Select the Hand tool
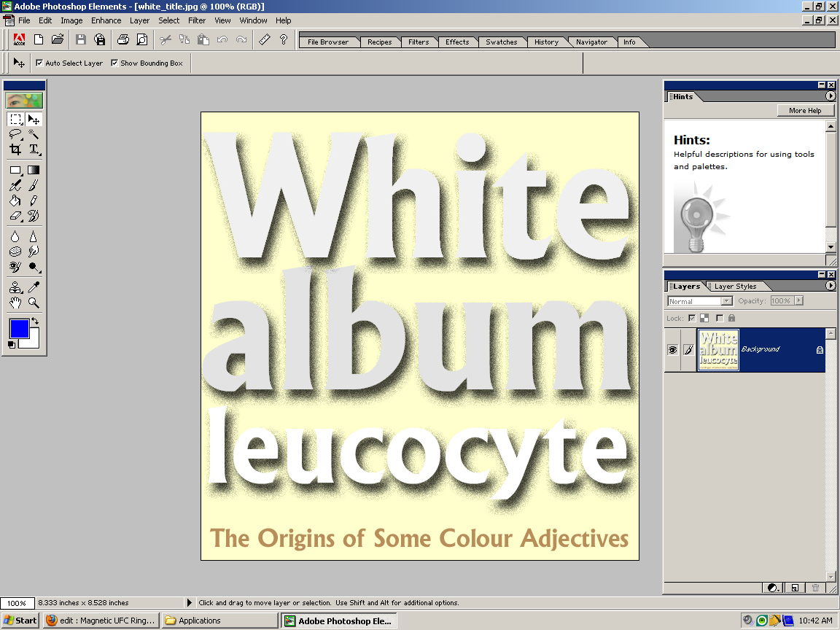 pyautogui.click(x=15, y=303)
